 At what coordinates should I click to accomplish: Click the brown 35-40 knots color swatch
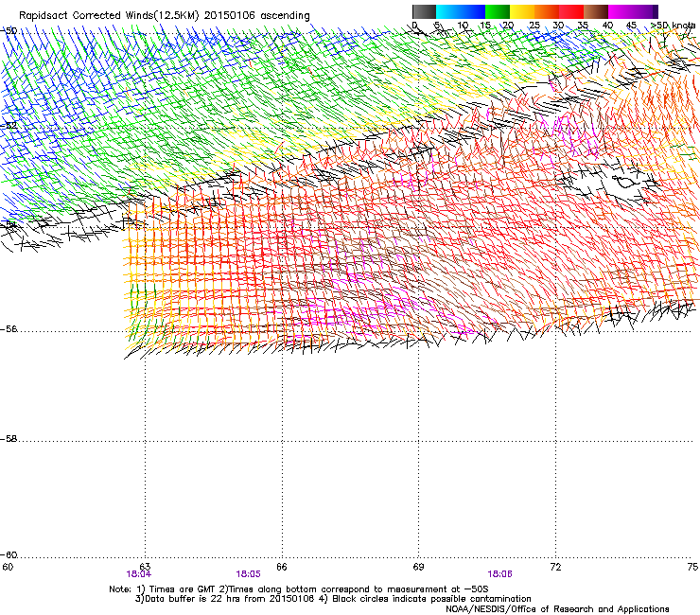[596, 11]
